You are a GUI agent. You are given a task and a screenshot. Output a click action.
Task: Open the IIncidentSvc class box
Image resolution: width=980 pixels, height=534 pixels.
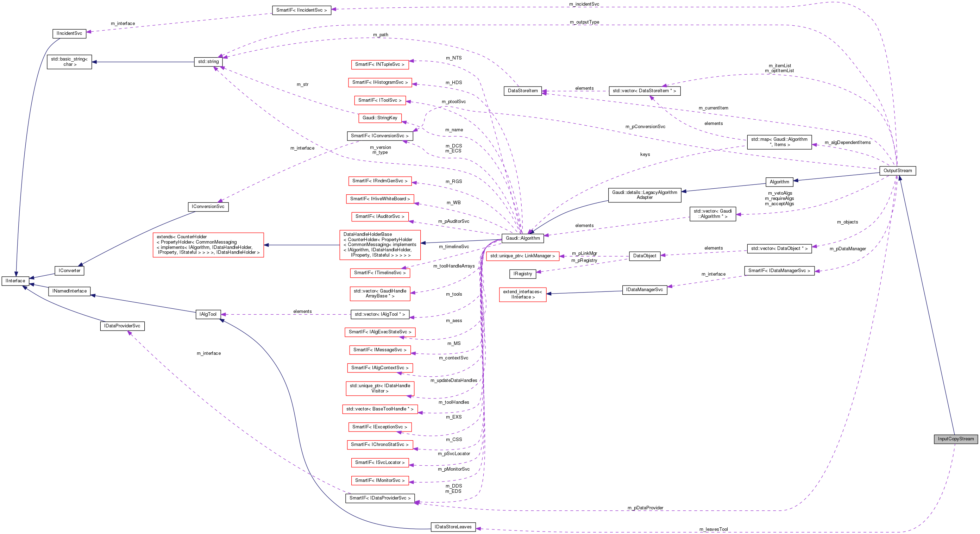click(x=69, y=33)
